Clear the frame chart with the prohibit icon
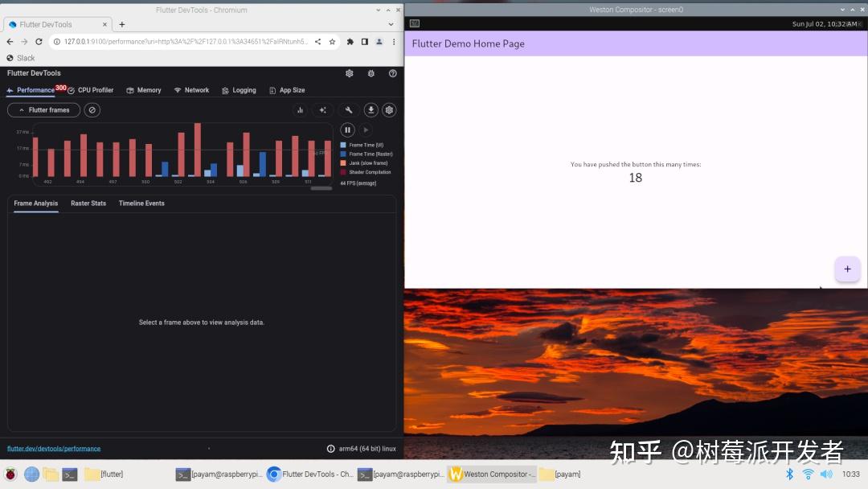 coord(92,110)
